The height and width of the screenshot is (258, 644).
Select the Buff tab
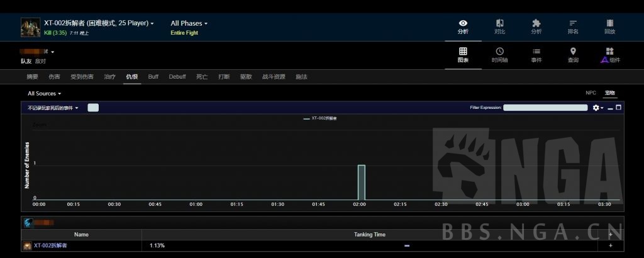coord(153,77)
